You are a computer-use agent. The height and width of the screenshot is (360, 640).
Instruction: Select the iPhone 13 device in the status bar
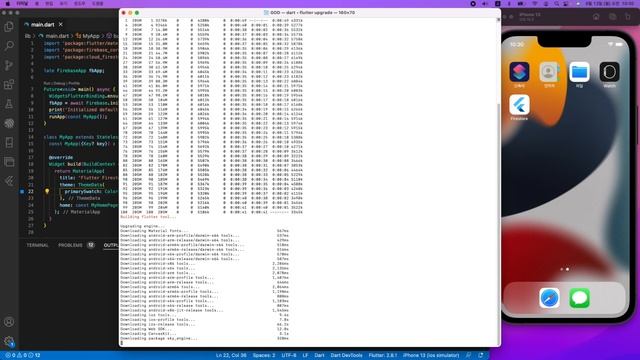[x=431, y=356]
